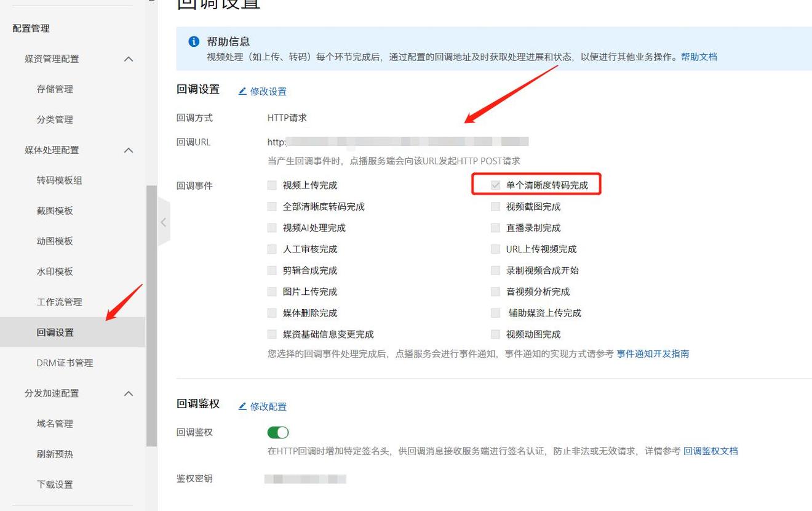This screenshot has width=812, height=511.
Task: Collapse the 媒体处理配置 section
Action: pyautogui.click(x=128, y=150)
